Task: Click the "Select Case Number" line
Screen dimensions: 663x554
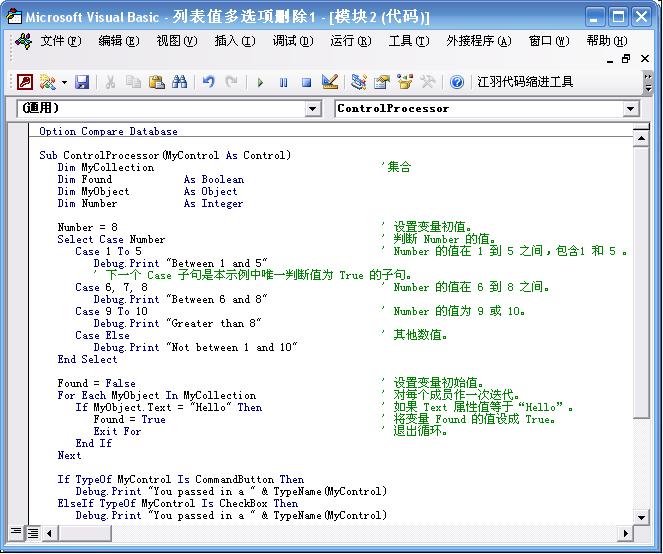Action: [x=111, y=239]
